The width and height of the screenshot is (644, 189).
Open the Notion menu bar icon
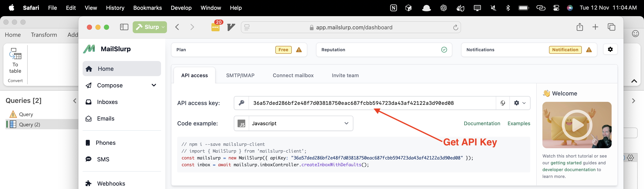point(393,8)
